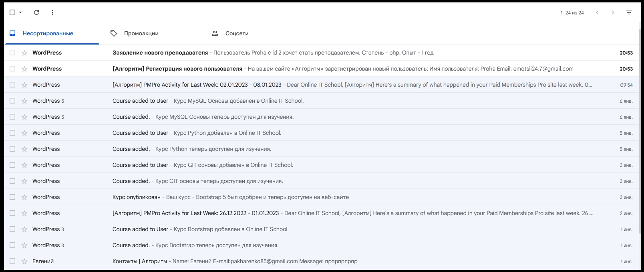Viewport: 644px width, 272px height.
Task: Star the Курс Python добавлен email
Action: coord(24,133)
